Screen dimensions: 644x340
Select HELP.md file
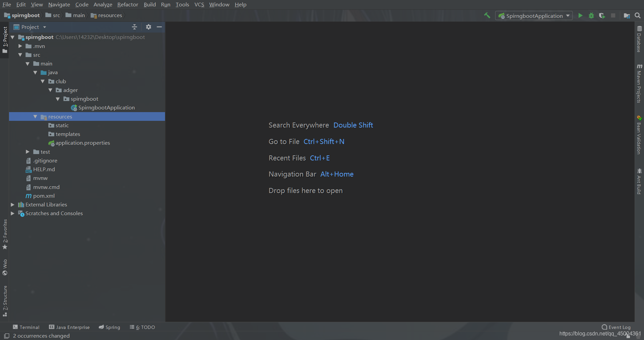tap(44, 169)
